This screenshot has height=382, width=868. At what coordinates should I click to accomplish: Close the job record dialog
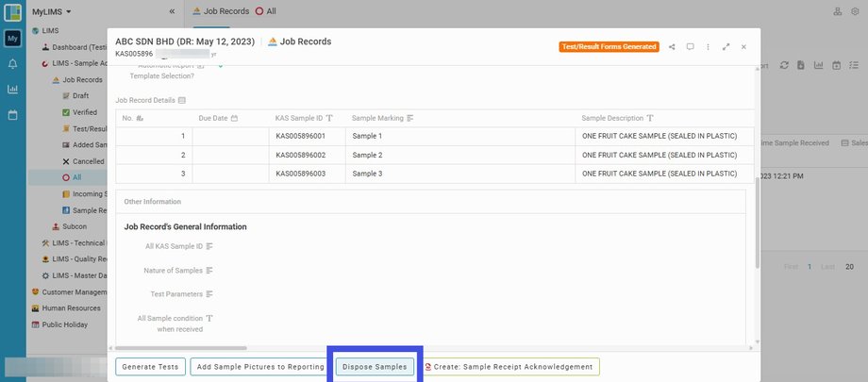(743, 47)
